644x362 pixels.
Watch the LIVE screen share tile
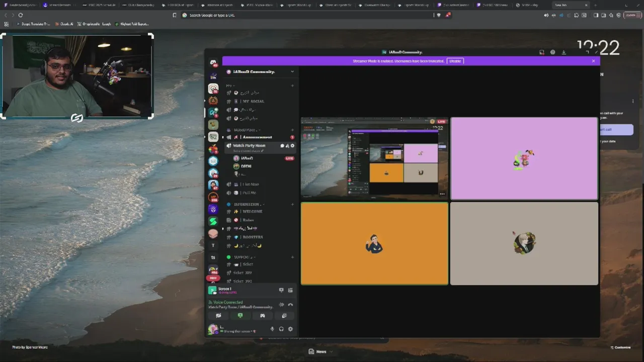click(374, 158)
